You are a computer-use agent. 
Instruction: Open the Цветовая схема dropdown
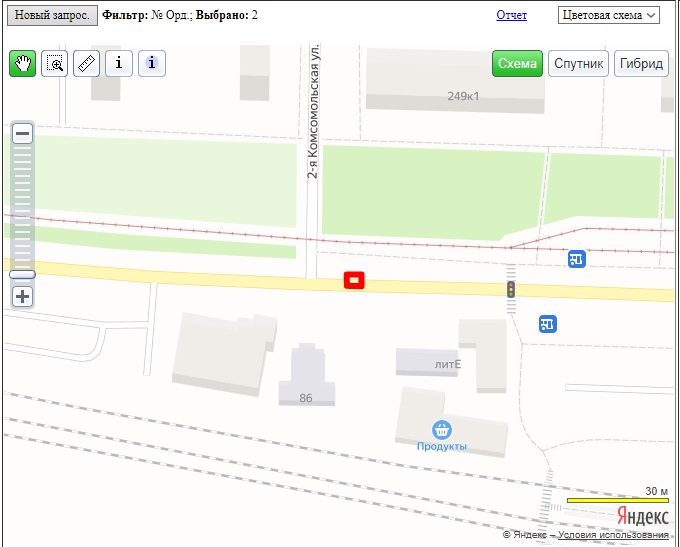point(609,15)
